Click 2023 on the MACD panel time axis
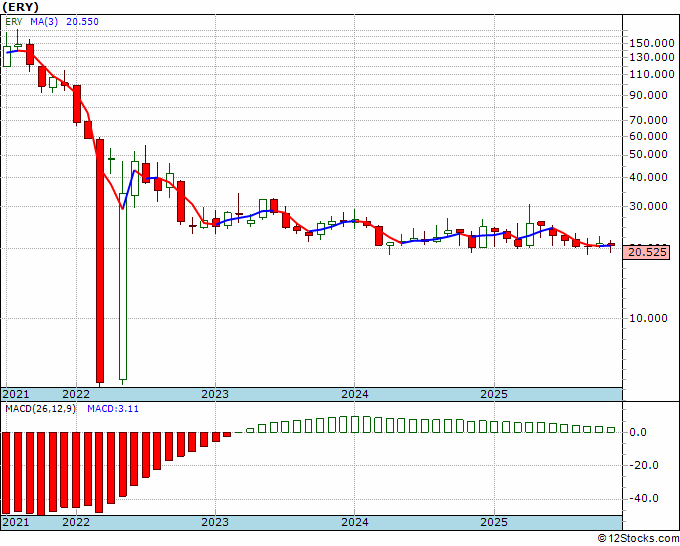The height and width of the screenshot is (546, 680). coord(215,522)
